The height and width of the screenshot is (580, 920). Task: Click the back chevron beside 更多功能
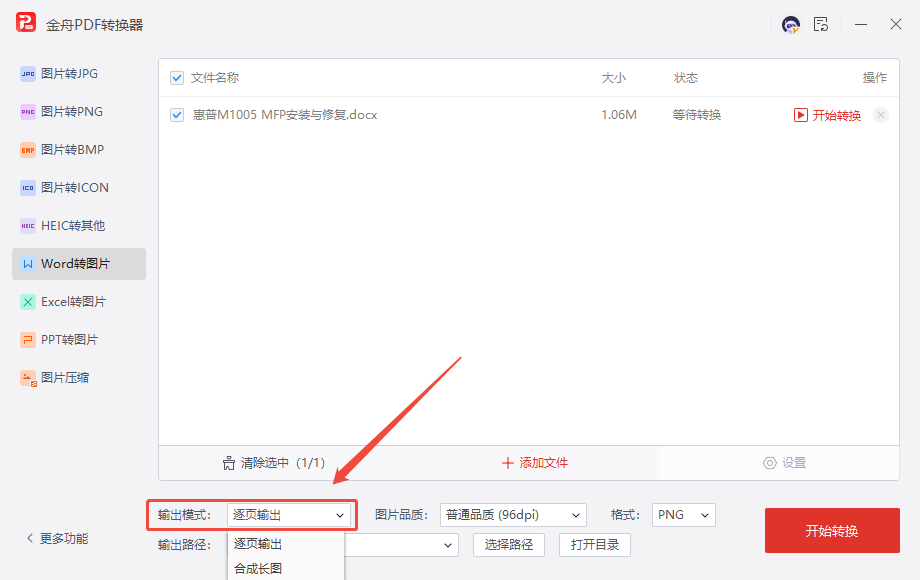tap(30, 538)
